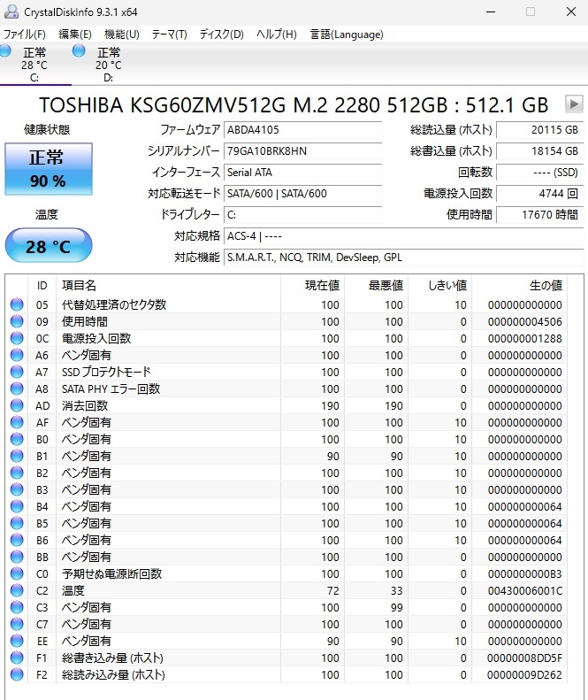Click the supported features field S.M.A.R.T., NCQ
Image resolution: width=588 pixels, height=700 pixels.
pos(404,258)
